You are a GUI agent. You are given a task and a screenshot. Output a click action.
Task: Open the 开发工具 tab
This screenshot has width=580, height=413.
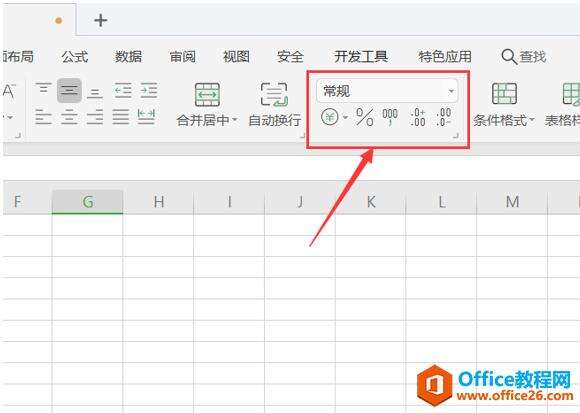[x=361, y=57]
